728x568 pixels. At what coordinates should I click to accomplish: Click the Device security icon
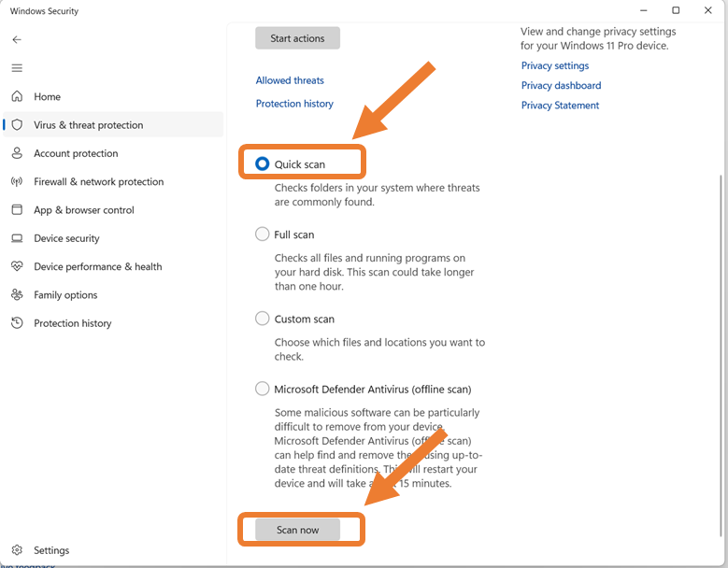tap(17, 238)
